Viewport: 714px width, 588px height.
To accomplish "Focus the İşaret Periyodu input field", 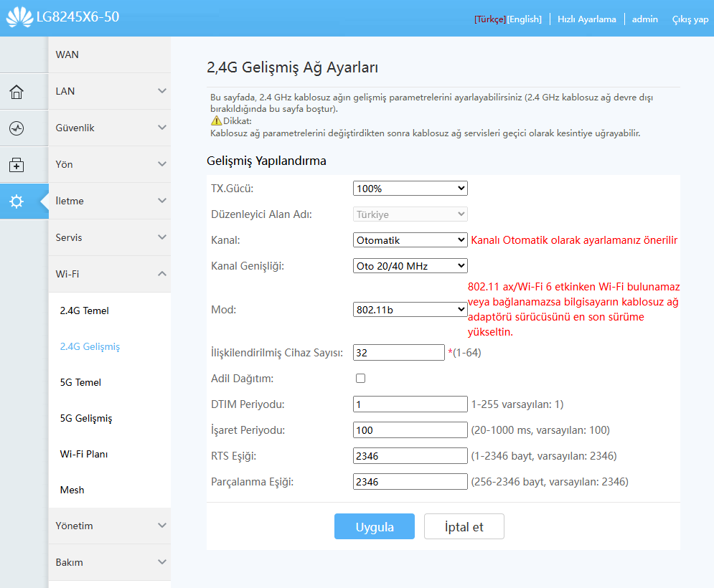I will [x=410, y=430].
